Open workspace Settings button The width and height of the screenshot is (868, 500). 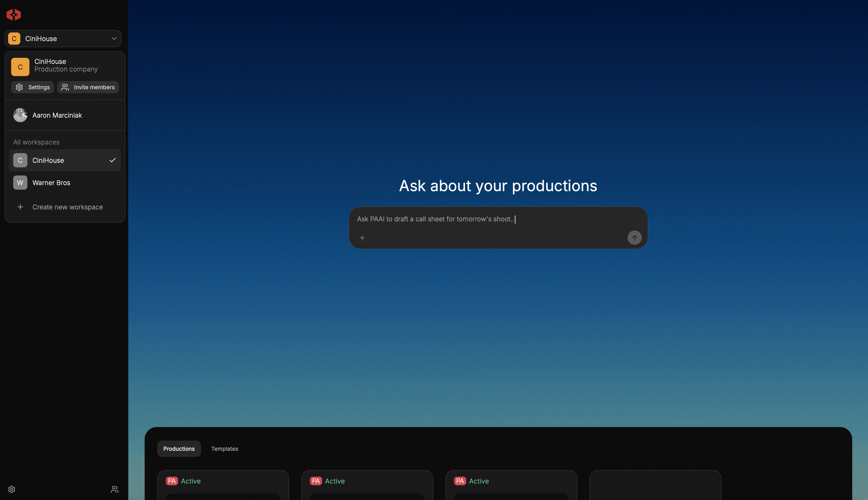pos(33,87)
